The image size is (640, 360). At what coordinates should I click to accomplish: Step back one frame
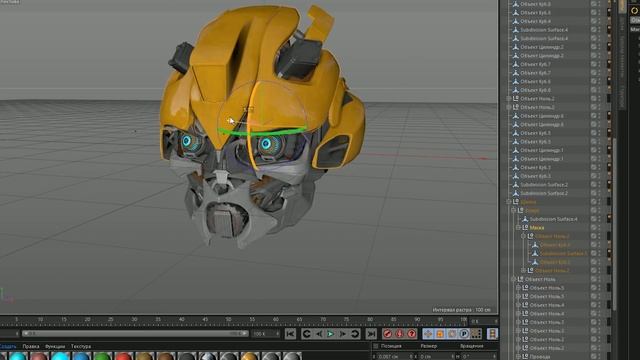pos(319,334)
